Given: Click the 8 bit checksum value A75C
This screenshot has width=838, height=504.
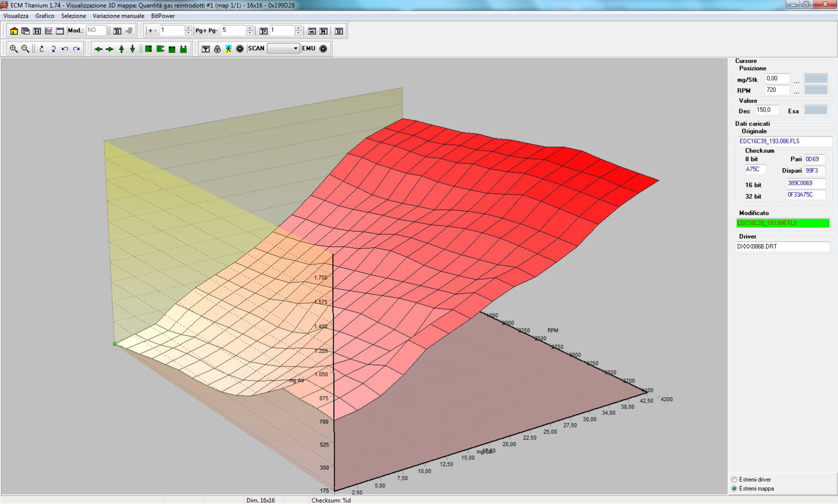Looking at the screenshot, I should [x=755, y=169].
